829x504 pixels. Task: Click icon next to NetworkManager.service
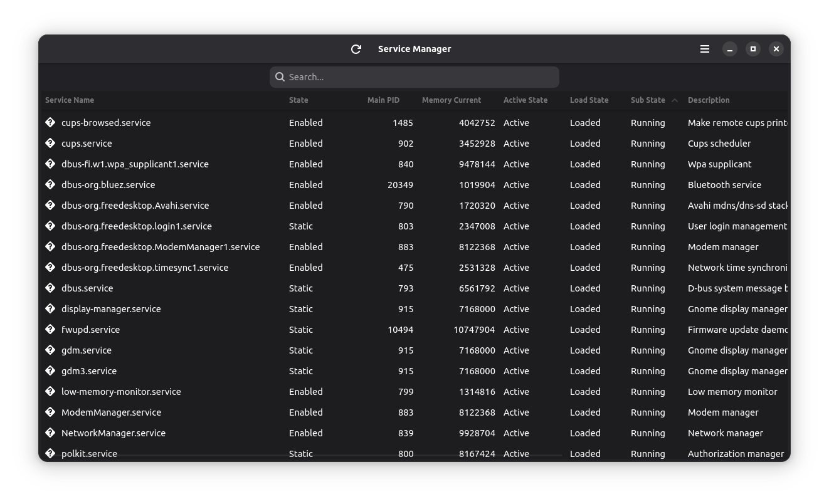[x=51, y=433]
